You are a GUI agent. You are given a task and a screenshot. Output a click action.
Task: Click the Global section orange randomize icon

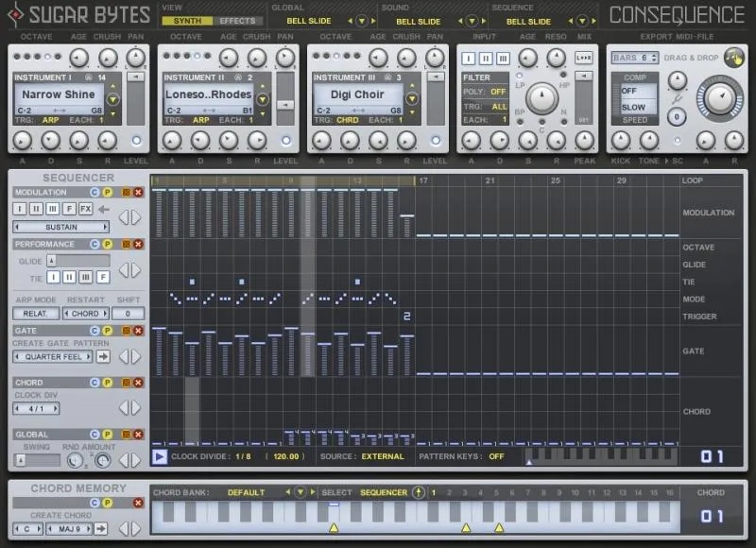(127, 435)
